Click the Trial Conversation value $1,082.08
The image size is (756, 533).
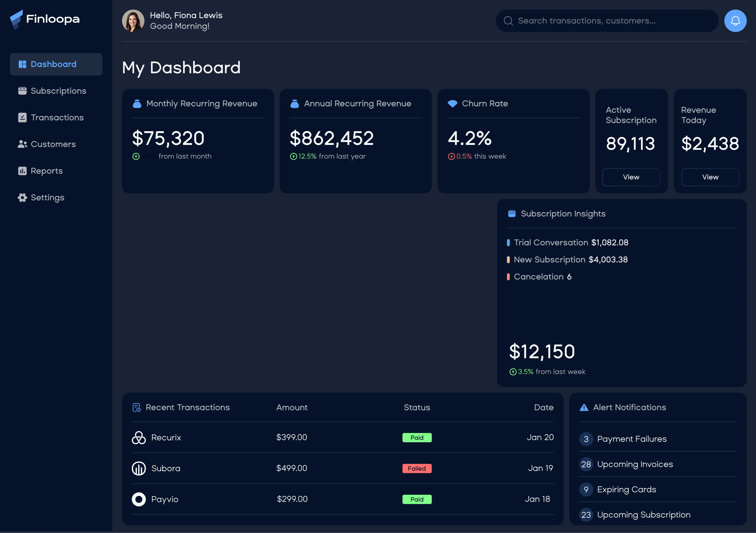point(610,243)
